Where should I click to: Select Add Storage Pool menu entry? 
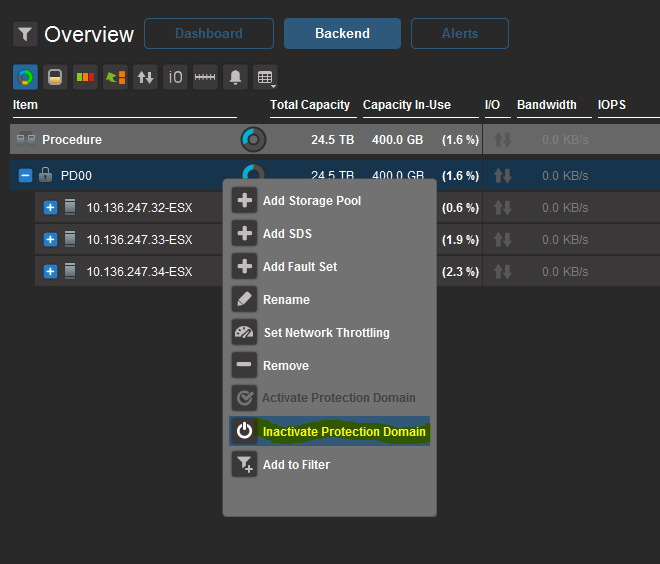click(x=311, y=201)
